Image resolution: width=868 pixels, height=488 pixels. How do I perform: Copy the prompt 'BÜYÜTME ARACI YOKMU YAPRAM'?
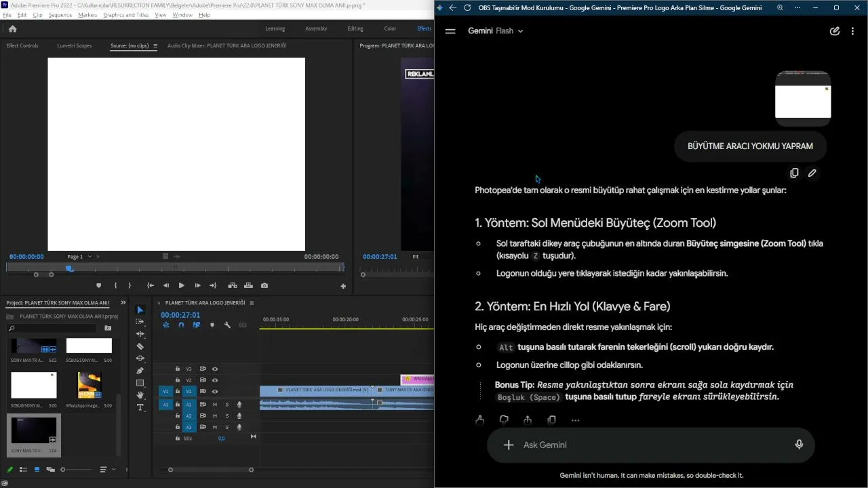click(794, 173)
